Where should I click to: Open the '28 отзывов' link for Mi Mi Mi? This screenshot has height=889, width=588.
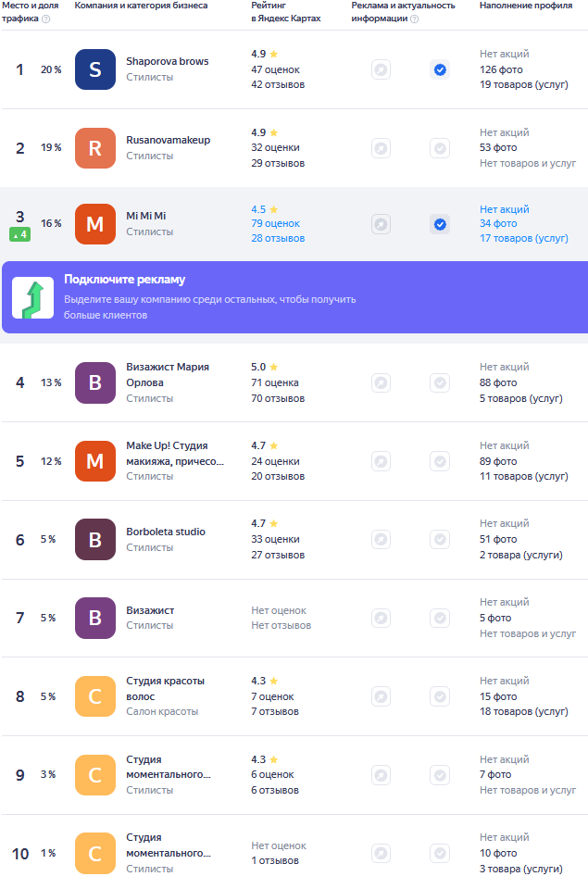278,239
